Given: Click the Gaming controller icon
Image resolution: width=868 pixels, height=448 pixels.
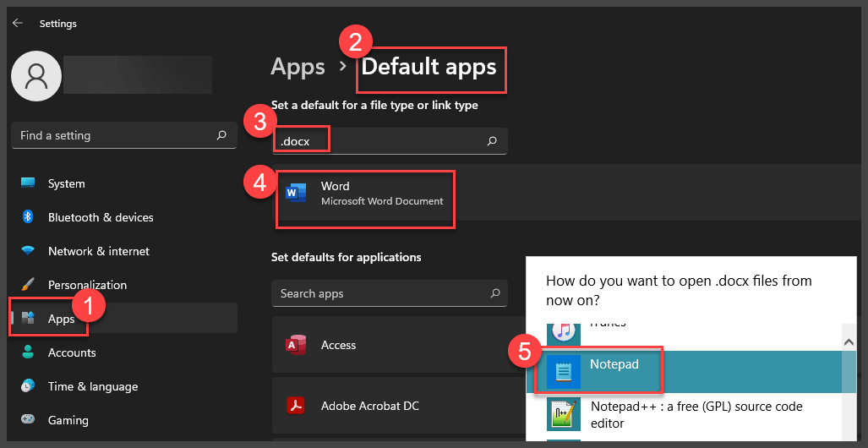Looking at the screenshot, I should point(28,420).
